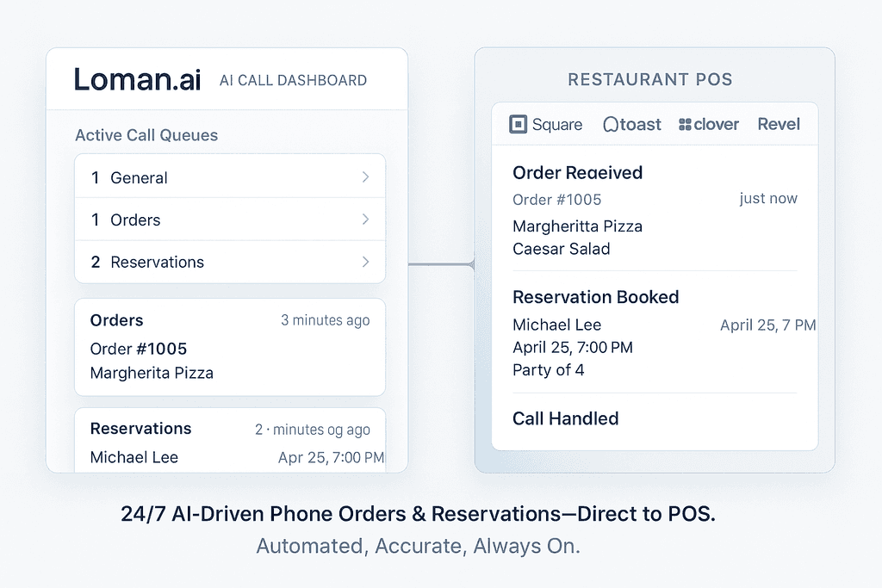Expand the Reservations queue chevron
Screen dimensions: 882x588
pyautogui.click(x=365, y=262)
